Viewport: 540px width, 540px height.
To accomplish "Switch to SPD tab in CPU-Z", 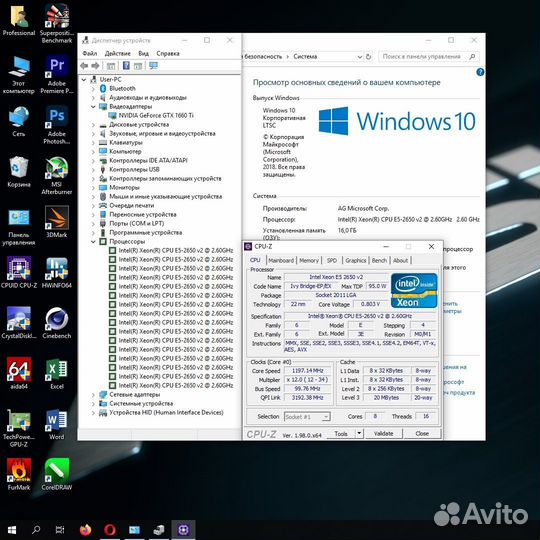I will click(x=332, y=260).
